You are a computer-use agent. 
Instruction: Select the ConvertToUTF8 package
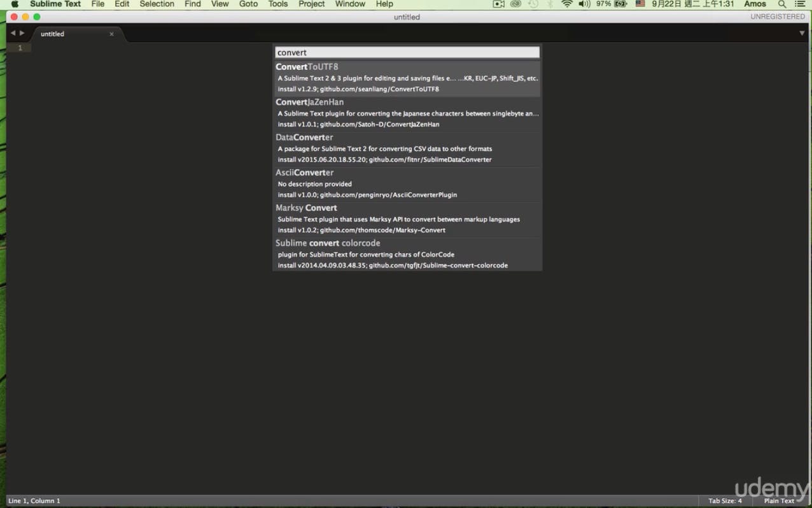407,78
